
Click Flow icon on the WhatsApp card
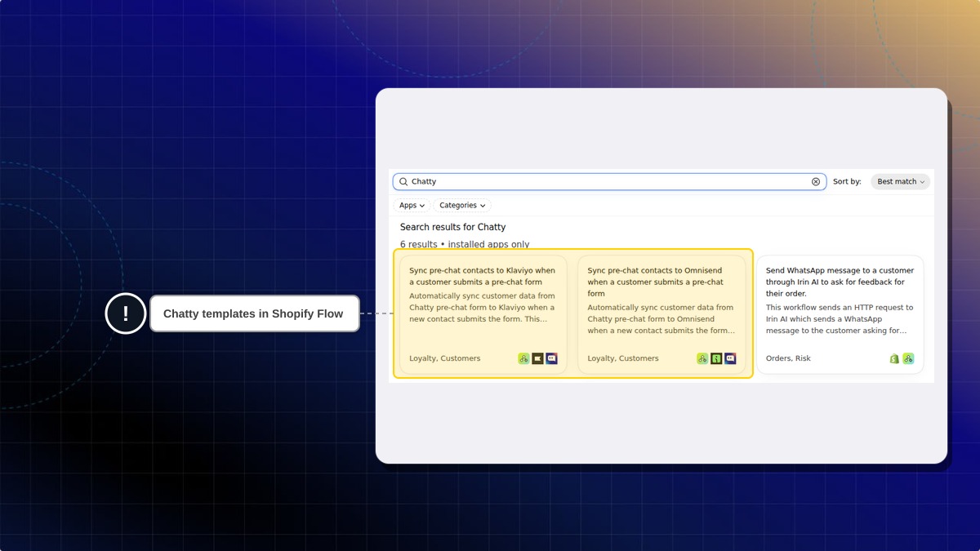pos(908,358)
